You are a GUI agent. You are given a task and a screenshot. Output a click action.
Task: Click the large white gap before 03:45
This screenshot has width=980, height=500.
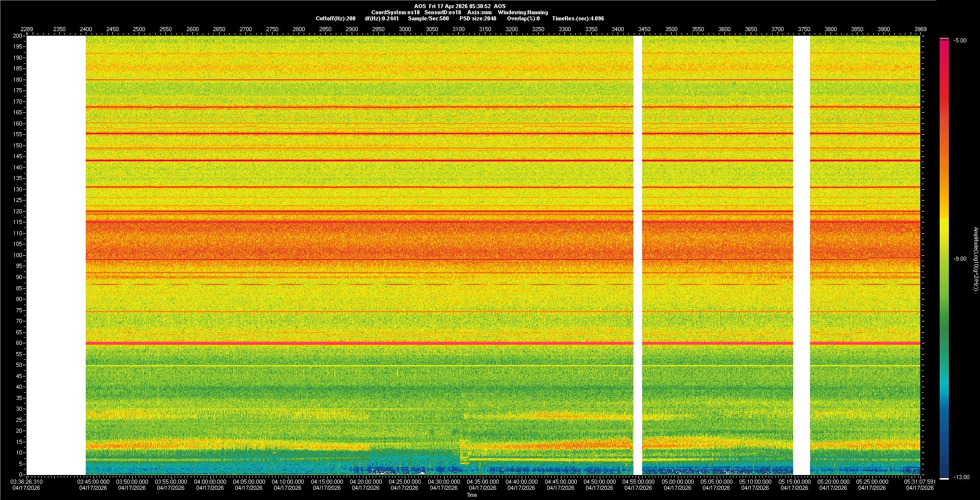pyautogui.click(x=56, y=255)
